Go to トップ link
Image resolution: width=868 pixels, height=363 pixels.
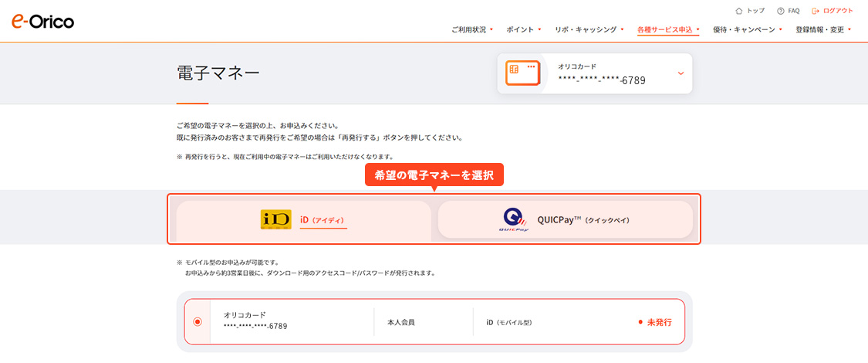[755, 11]
